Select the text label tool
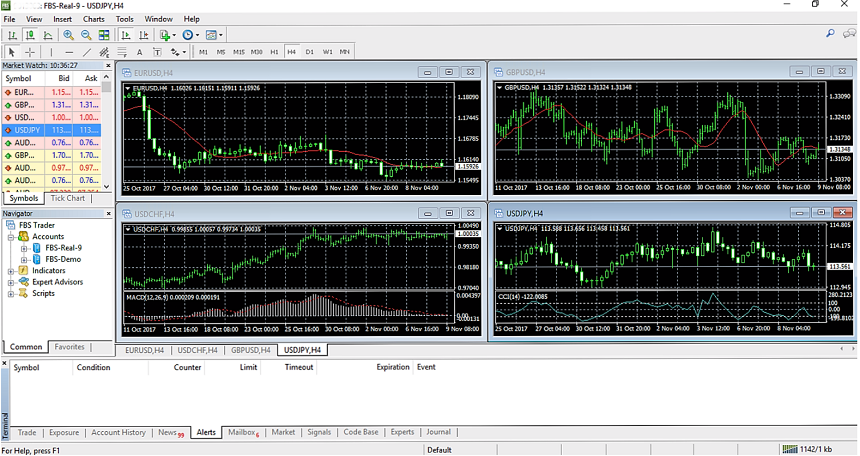 [157, 52]
